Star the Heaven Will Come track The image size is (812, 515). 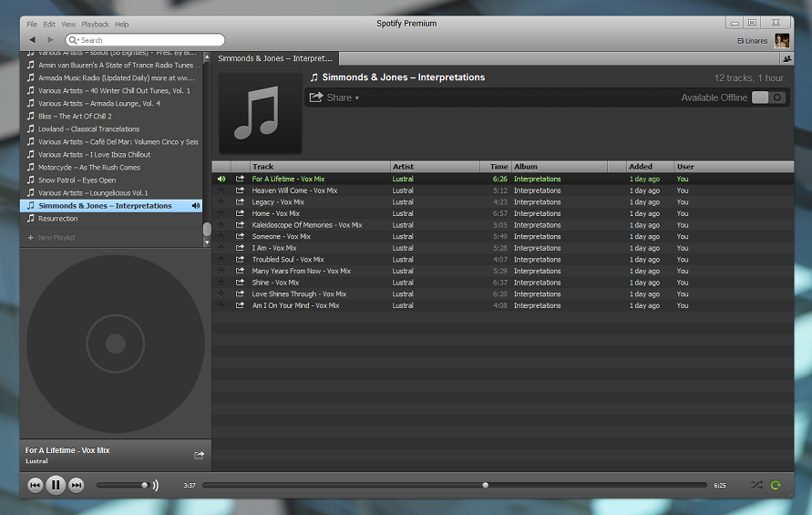[x=221, y=191]
